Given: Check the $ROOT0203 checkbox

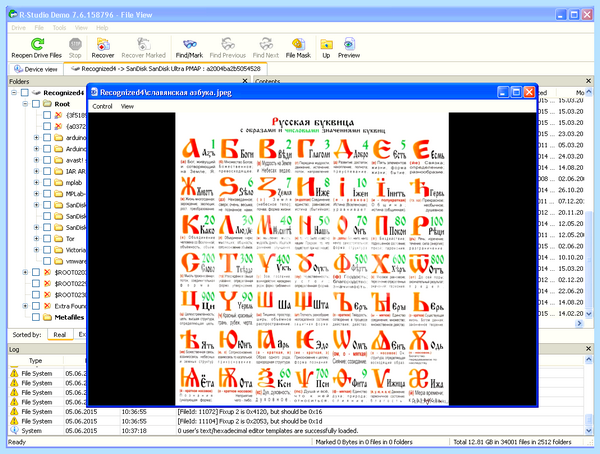Looking at the screenshot, I should [x=36, y=272].
